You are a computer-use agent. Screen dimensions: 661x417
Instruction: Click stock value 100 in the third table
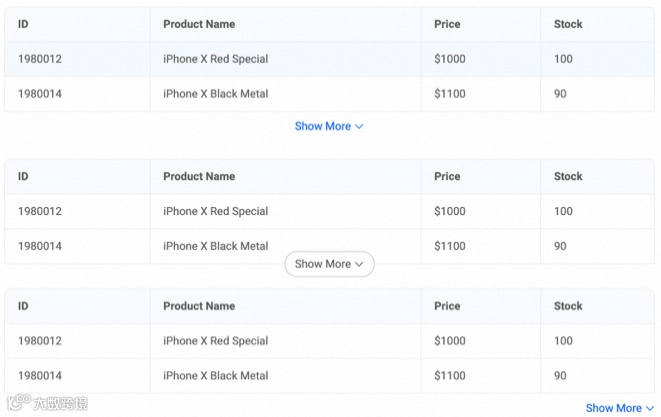coord(563,341)
